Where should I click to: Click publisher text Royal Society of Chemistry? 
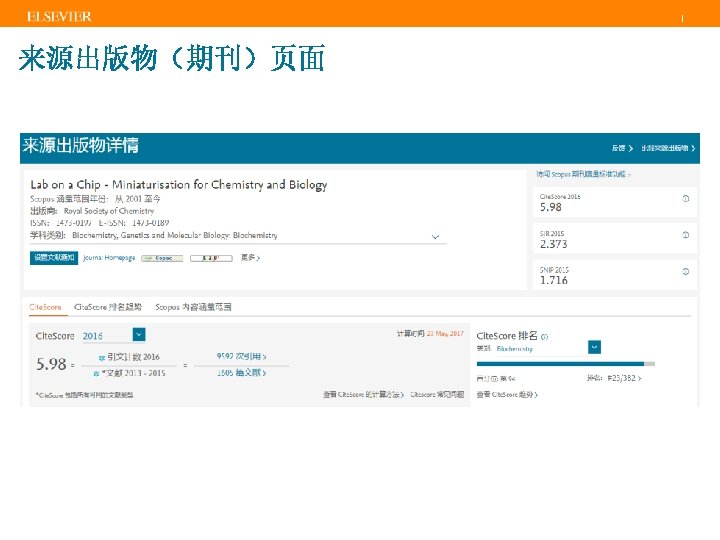coord(109,211)
